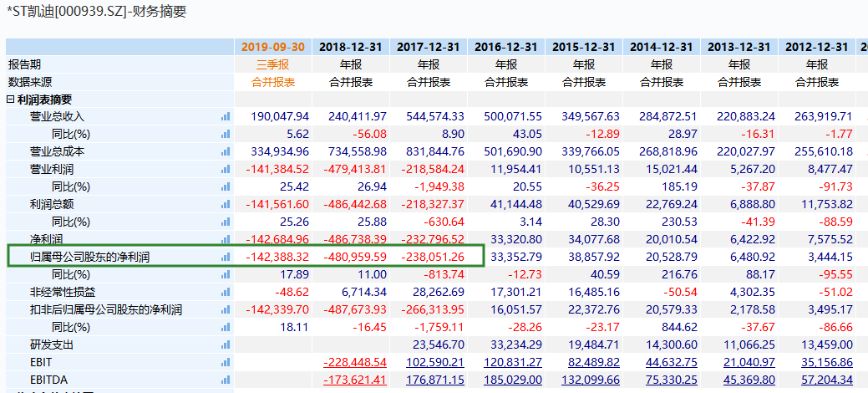Screen dimensions: 868x393
Task: Click the 扣非后归属母公司股东的净利润 row label
Action: pos(106,310)
